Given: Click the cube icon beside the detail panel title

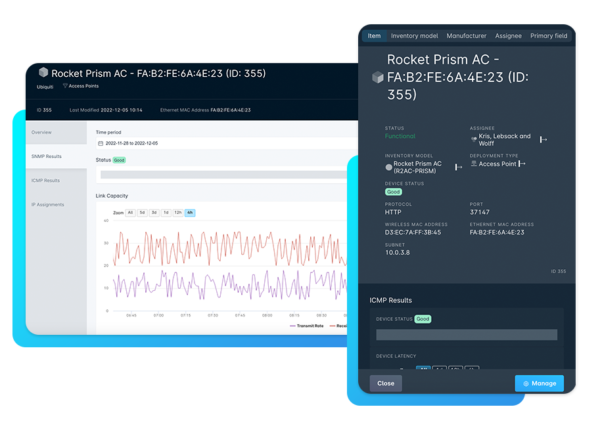Looking at the screenshot, I should [377, 77].
